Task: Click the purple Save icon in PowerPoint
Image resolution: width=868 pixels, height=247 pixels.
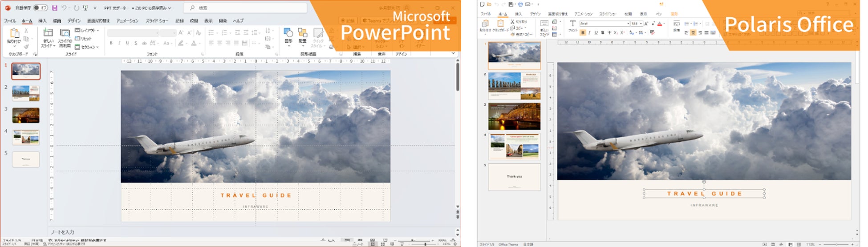Action: (55, 8)
